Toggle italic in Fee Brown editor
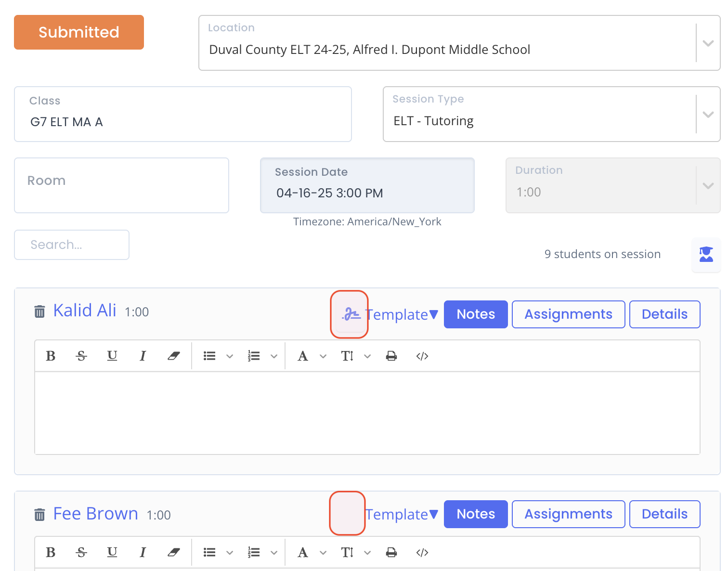The width and height of the screenshot is (728, 571). click(143, 552)
